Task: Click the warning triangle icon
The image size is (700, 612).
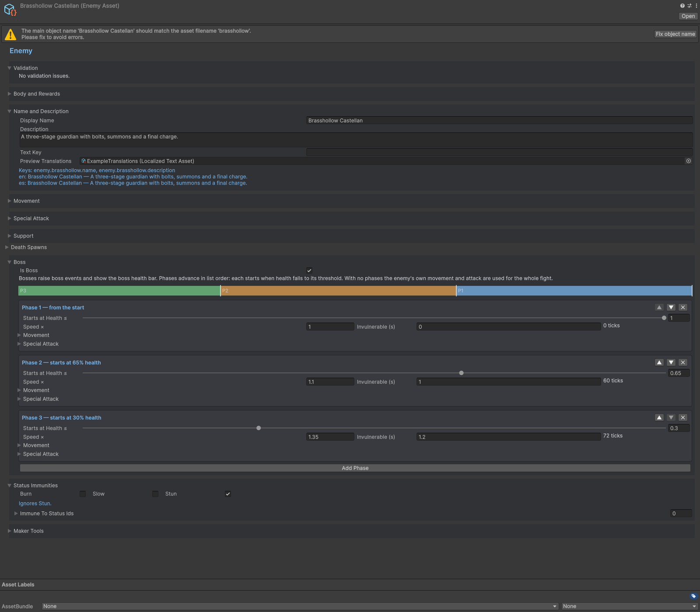Action: pyautogui.click(x=10, y=34)
